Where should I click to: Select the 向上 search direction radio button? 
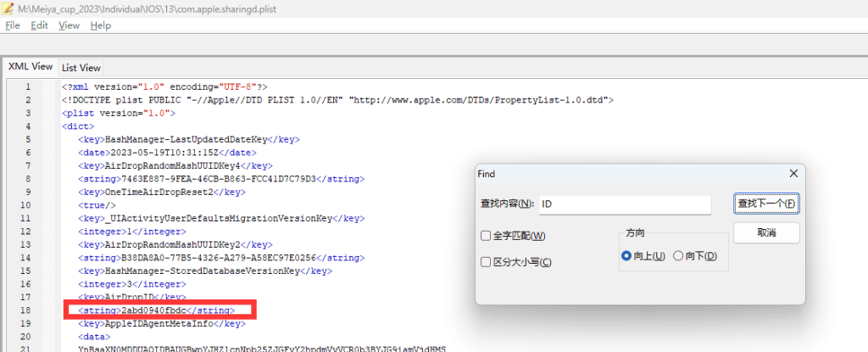coord(626,256)
